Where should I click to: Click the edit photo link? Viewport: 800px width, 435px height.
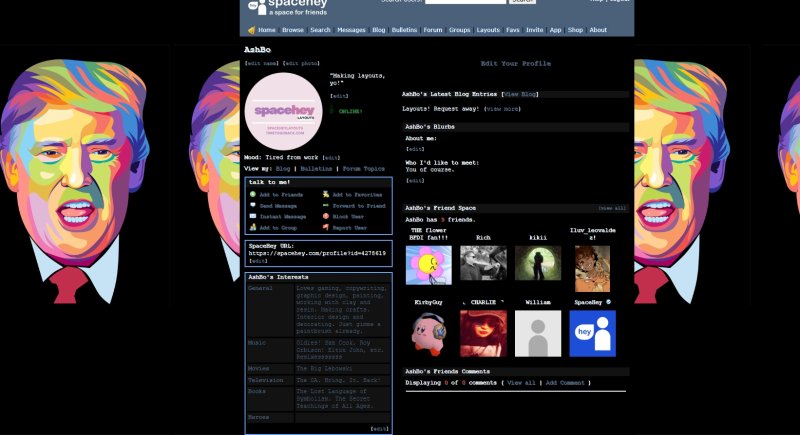click(301, 63)
